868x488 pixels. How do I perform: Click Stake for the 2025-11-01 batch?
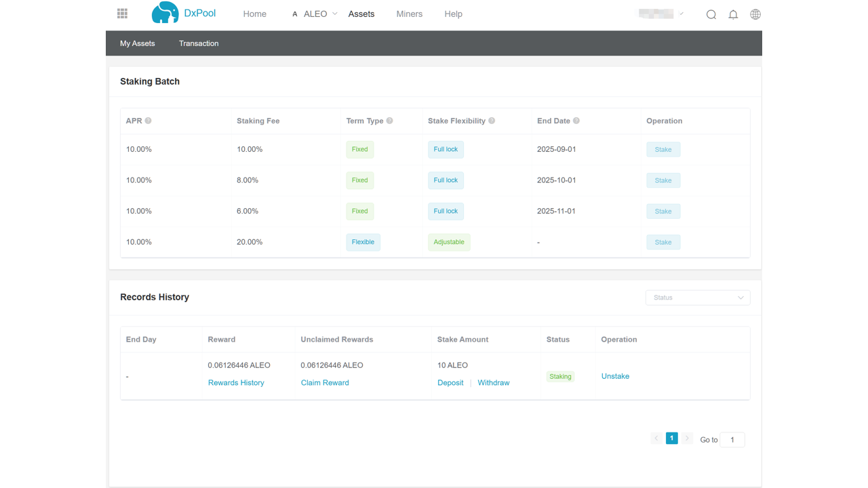(x=663, y=211)
